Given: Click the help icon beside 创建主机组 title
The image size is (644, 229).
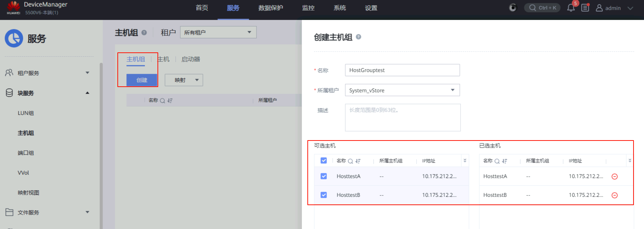Looking at the screenshot, I should [358, 37].
